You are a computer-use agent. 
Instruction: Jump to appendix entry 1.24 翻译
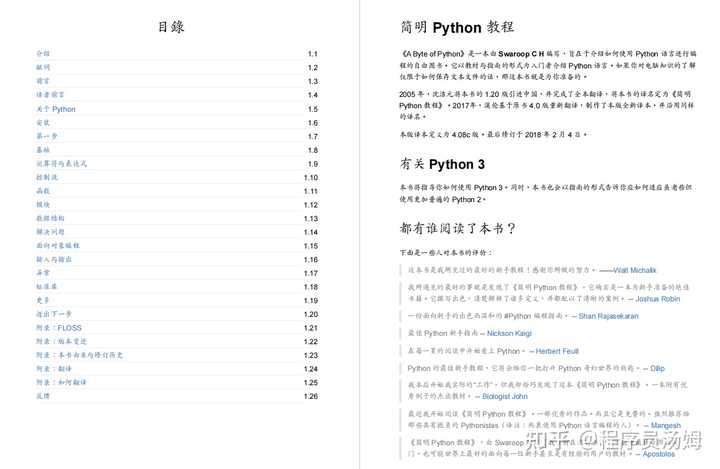(54, 368)
